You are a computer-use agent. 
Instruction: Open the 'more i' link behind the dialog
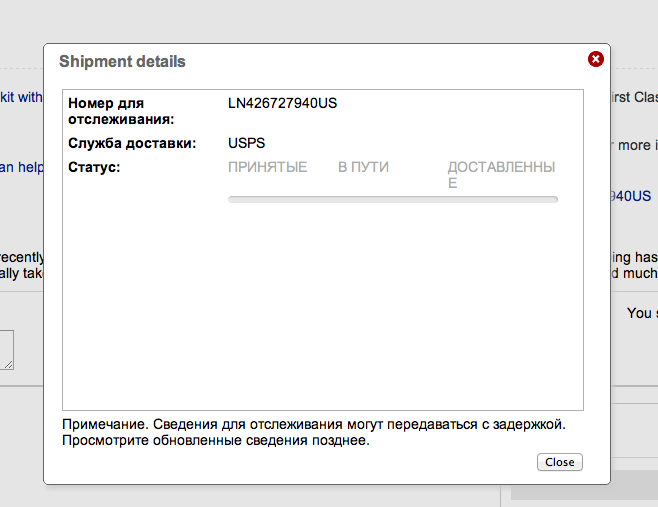pos(636,145)
